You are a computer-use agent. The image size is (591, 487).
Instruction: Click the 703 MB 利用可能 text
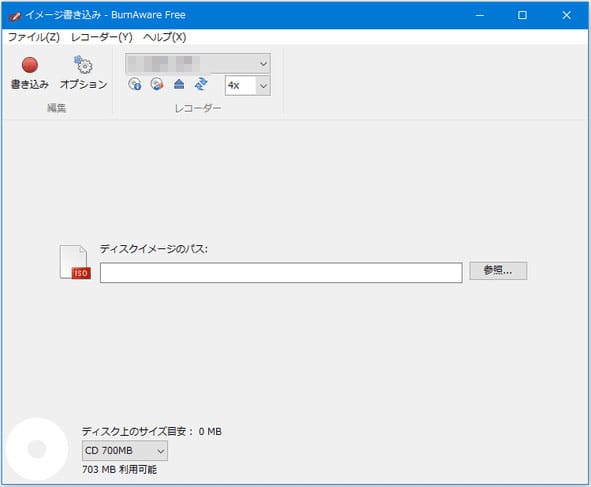pyautogui.click(x=119, y=470)
